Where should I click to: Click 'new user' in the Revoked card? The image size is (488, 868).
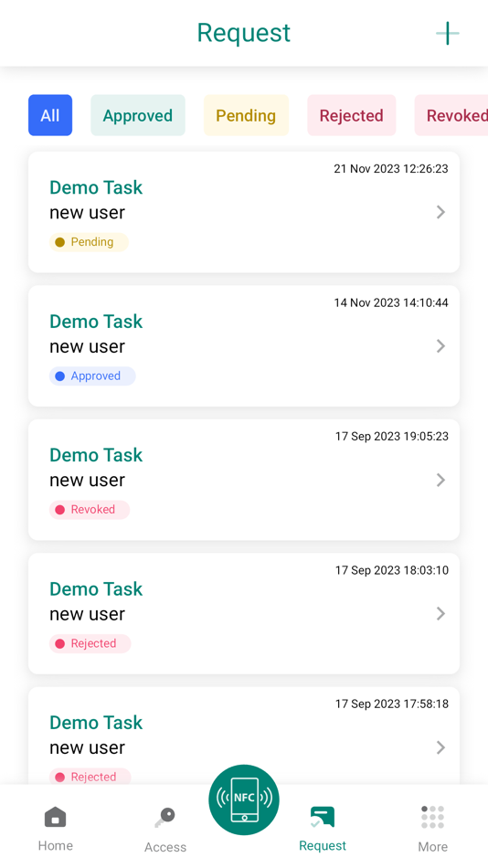click(x=88, y=481)
